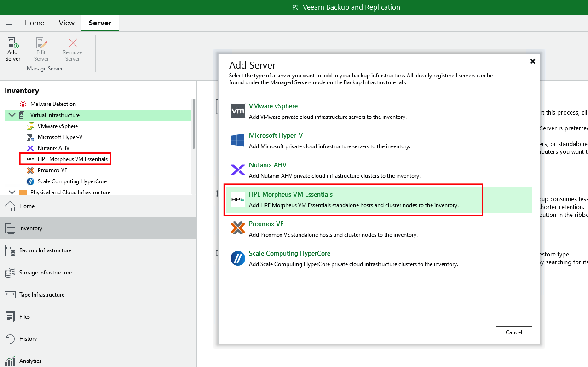588x367 pixels.
Task: Click the History clock icon
Action: (x=10, y=338)
